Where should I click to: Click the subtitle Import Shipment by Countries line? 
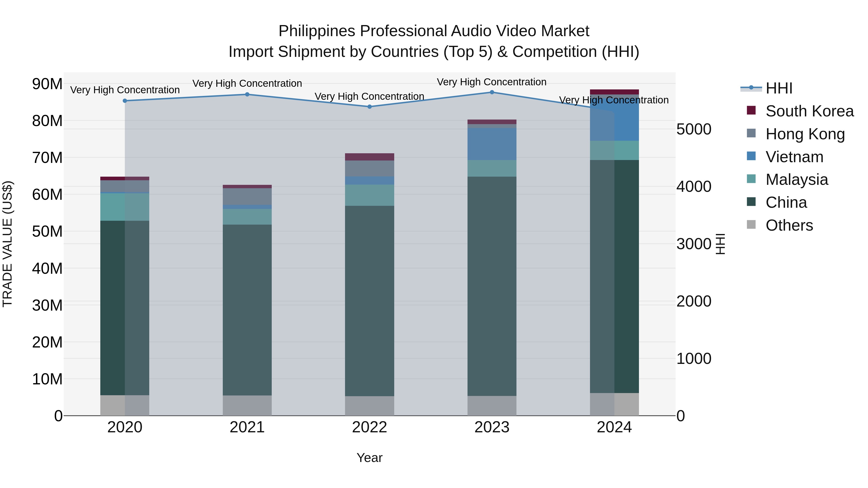click(434, 52)
